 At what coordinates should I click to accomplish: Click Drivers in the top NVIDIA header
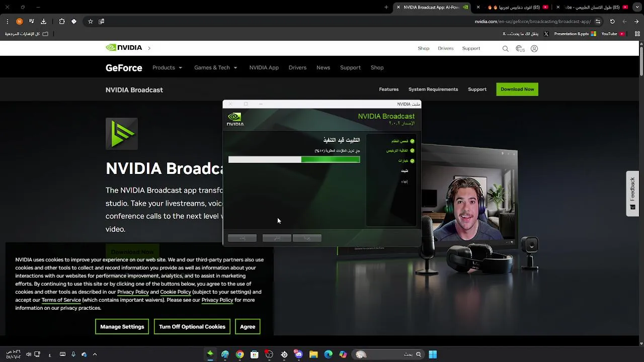[x=446, y=49]
